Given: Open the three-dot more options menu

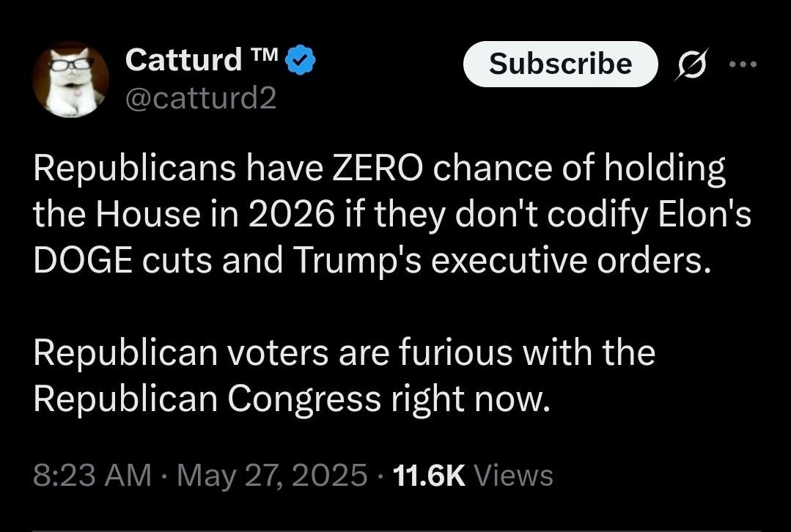Looking at the screenshot, I should coord(743,64).
